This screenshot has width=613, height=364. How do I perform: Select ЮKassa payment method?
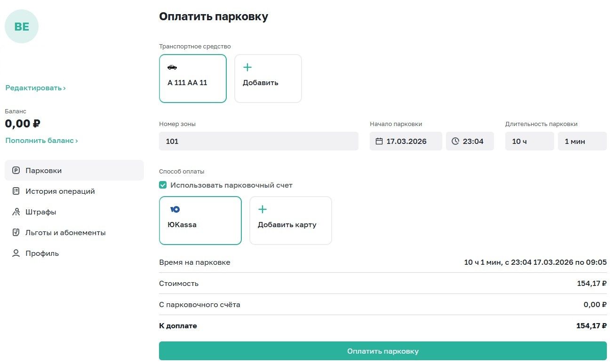coord(200,221)
